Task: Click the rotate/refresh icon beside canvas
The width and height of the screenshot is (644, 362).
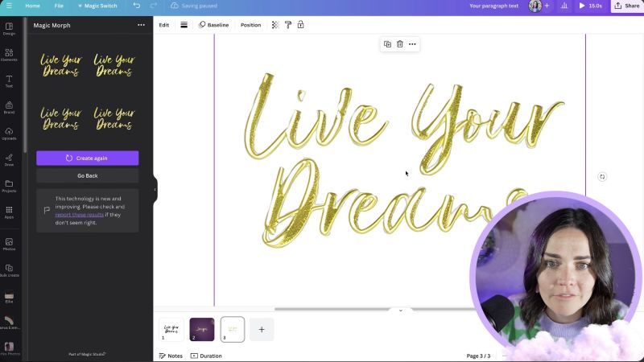Action: pos(602,176)
